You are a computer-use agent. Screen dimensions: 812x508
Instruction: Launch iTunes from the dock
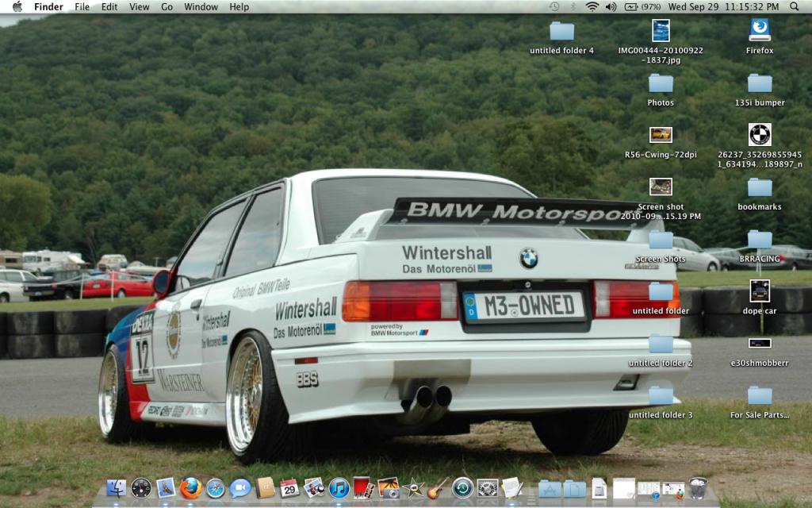point(339,488)
